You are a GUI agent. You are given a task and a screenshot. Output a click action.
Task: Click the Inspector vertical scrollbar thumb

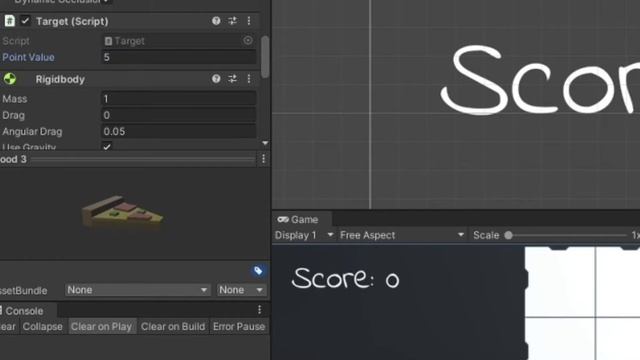pos(265,56)
